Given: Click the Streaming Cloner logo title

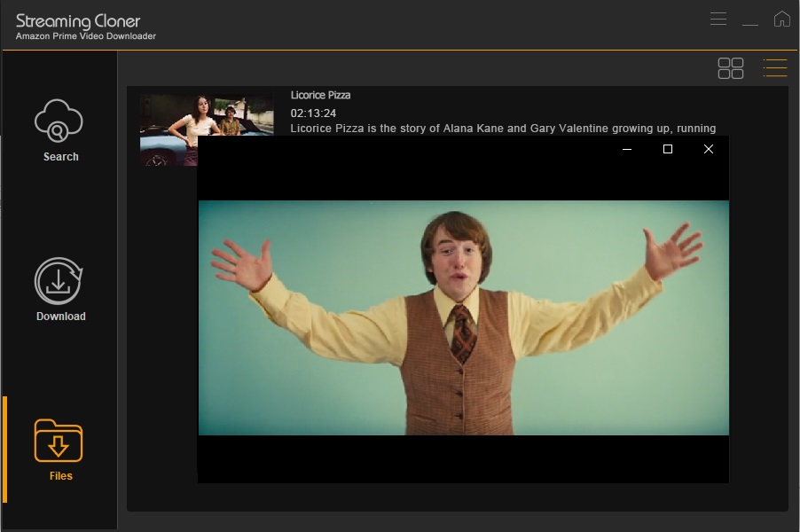Looking at the screenshot, I should (x=78, y=21).
